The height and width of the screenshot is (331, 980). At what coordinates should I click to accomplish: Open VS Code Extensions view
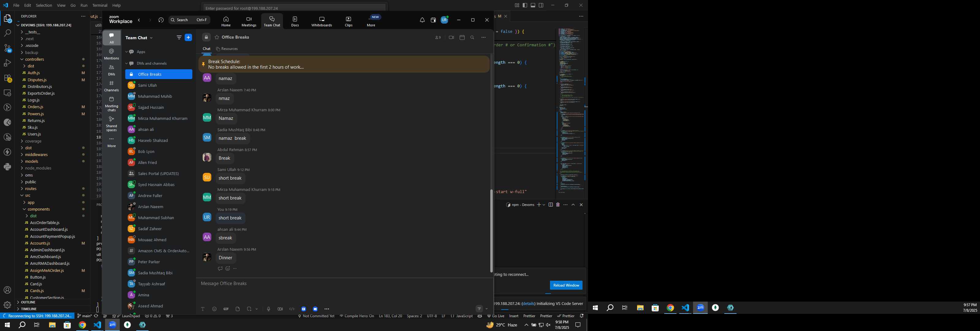point(7,78)
